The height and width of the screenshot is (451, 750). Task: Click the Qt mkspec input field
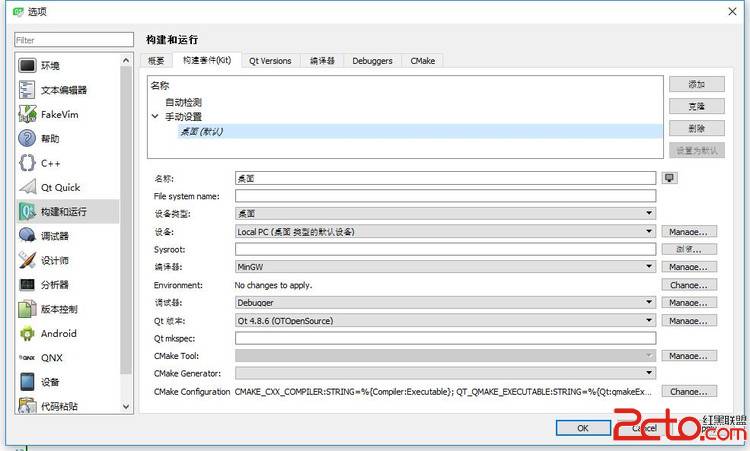pos(445,338)
